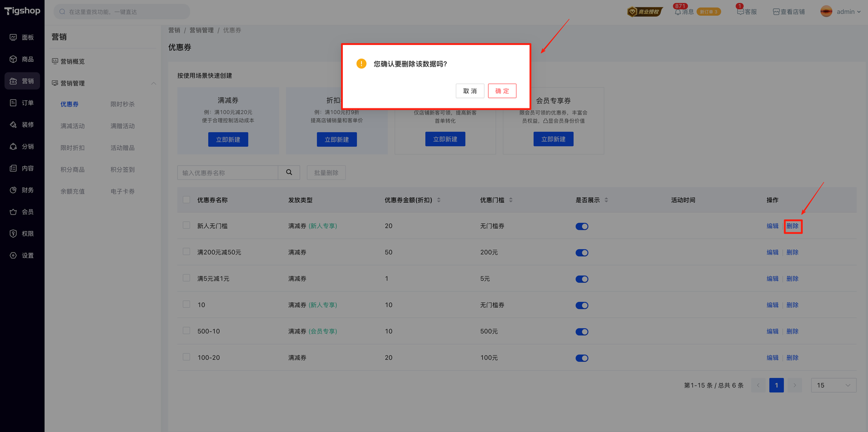
Task: Click the search magnifier button for coupons
Action: coord(289,172)
